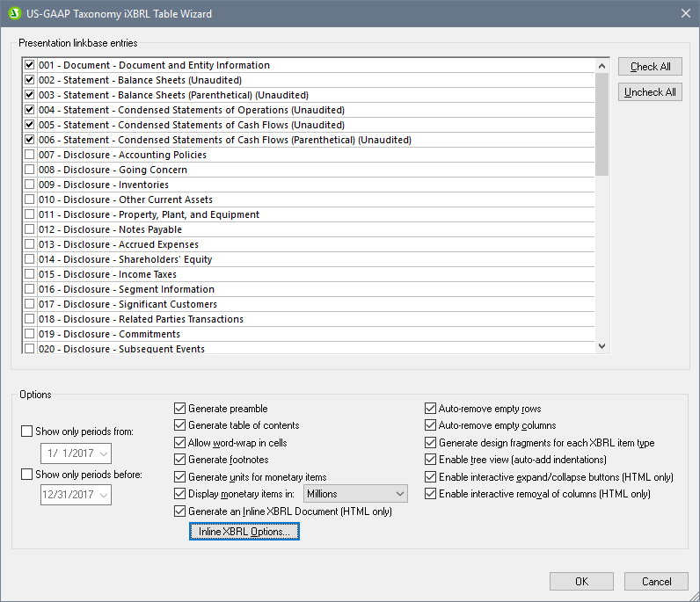Screen dimensions: 700x602
Task: Cancel the table wizard
Action: [656, 581]
